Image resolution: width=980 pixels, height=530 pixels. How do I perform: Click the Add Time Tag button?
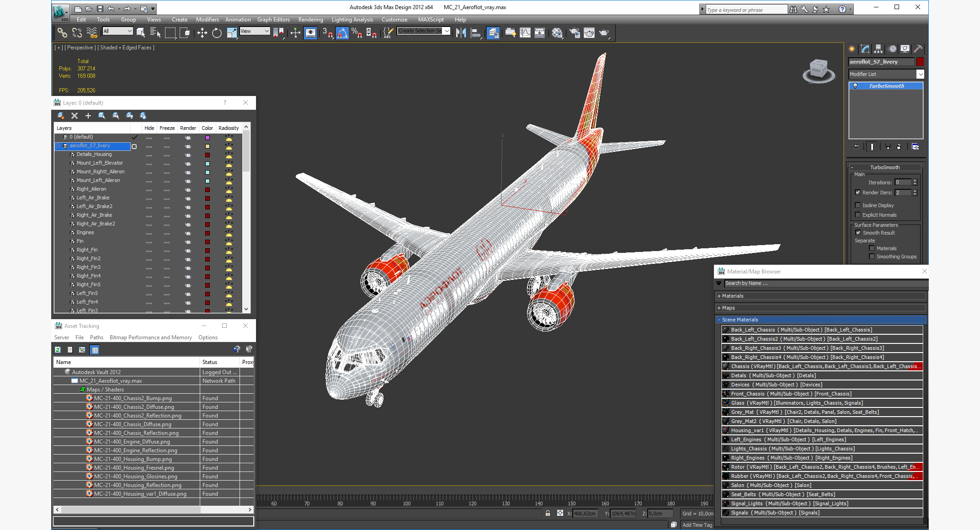697,525
